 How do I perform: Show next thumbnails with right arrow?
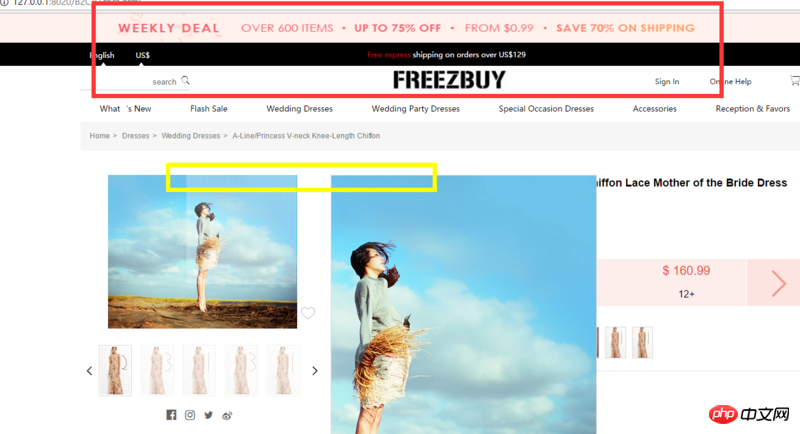pyautogui.click(x=315, y=371)
